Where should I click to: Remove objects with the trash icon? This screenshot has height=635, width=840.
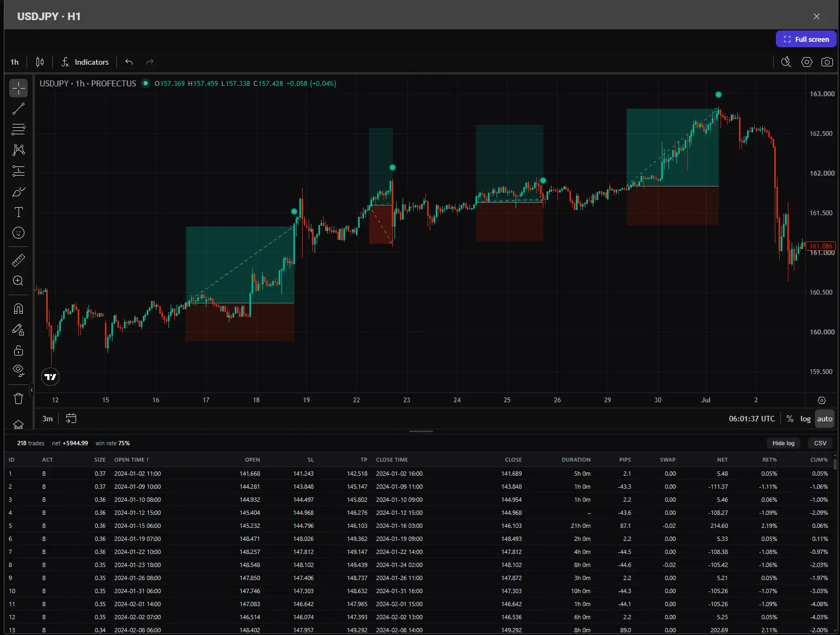pyautogui.click(x=18, y=399)
